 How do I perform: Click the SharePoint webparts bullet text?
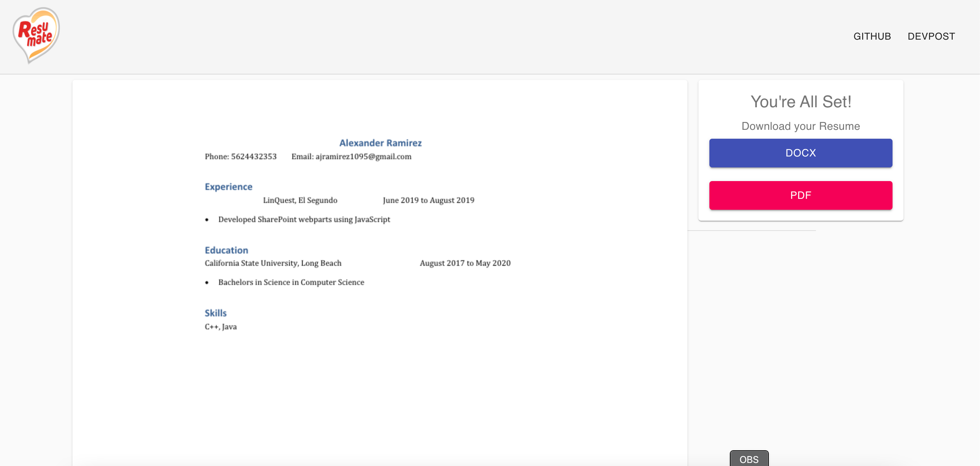coord(304,219)
